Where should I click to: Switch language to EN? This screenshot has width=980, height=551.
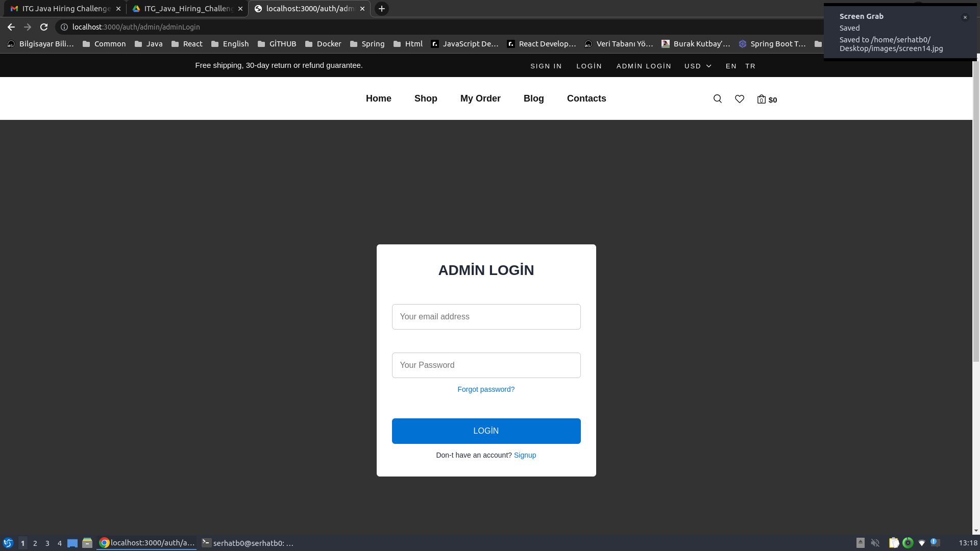click(731, 66)
